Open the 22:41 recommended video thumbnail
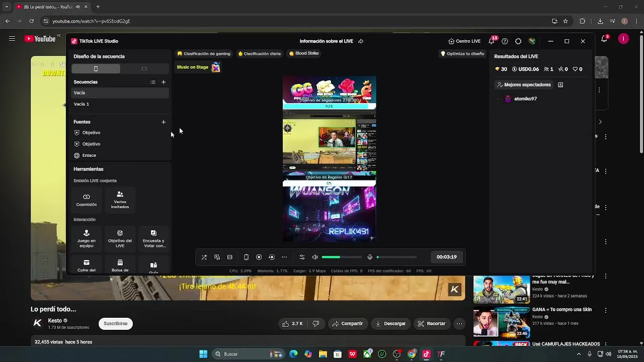 502,290
